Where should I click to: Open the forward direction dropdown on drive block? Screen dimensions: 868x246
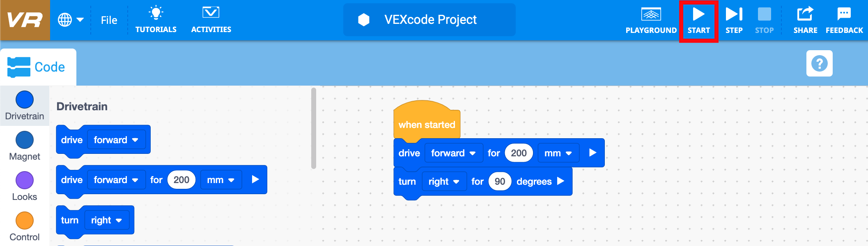454,153
